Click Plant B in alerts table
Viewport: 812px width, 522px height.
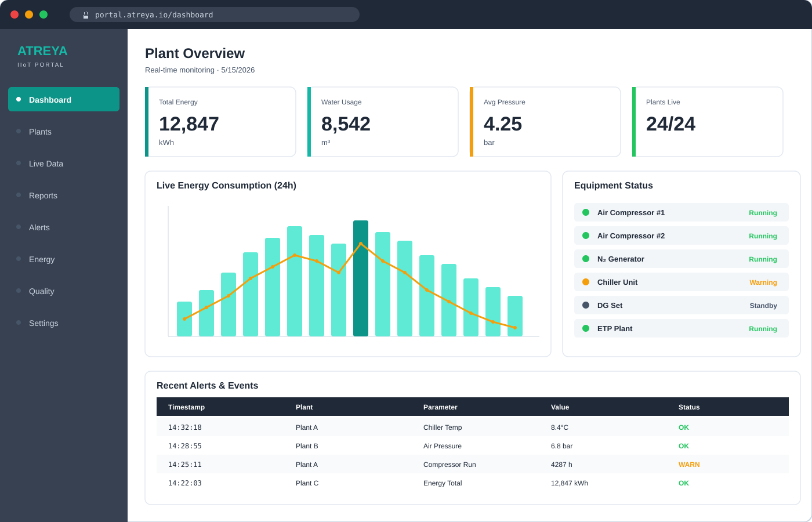(307, 446)
